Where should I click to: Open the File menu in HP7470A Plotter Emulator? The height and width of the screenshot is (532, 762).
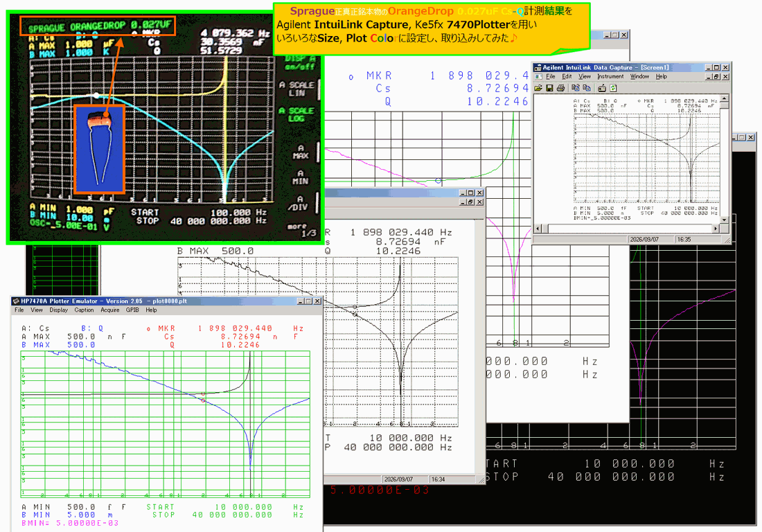(19, 310)
